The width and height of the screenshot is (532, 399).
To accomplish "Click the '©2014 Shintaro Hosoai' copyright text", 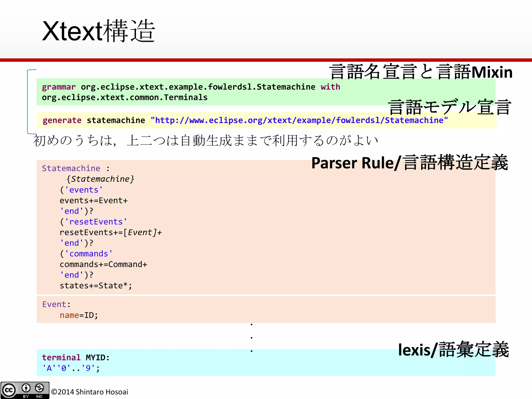I will tap(90, 392).
